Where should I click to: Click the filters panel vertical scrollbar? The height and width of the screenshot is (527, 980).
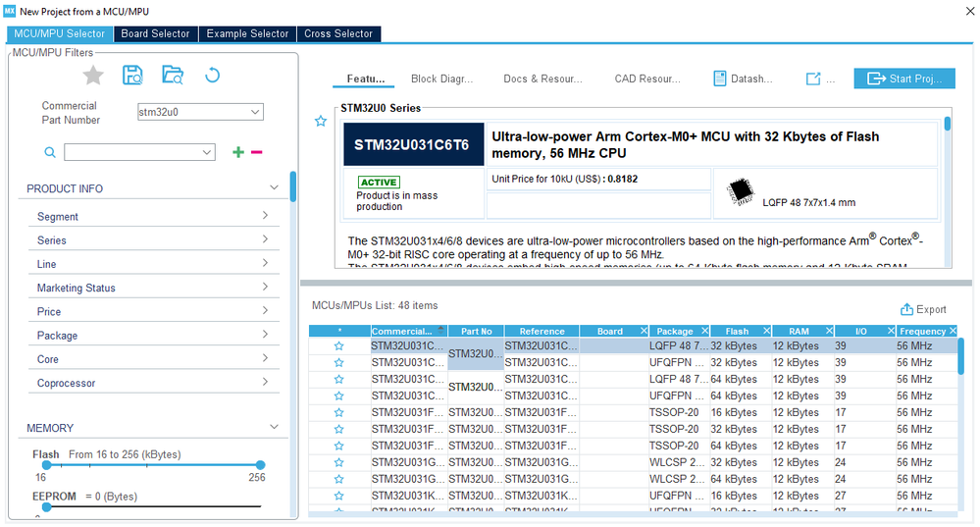[293, 186]
